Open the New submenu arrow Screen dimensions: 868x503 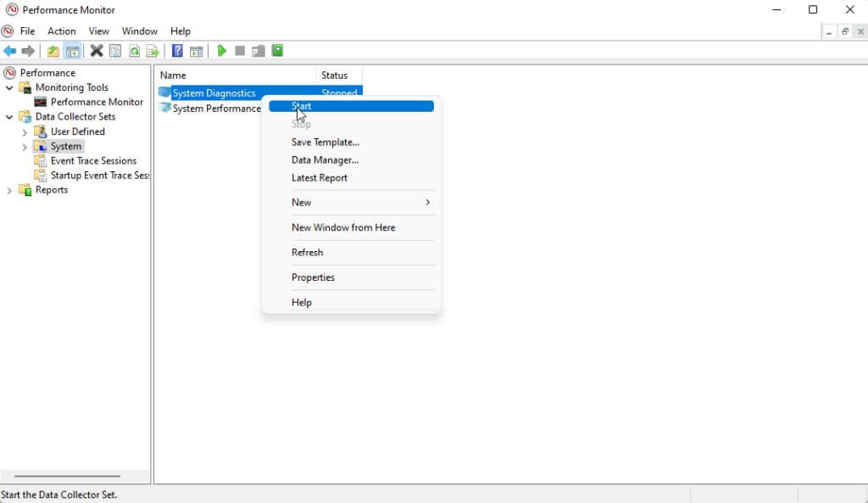click(427, 202)
